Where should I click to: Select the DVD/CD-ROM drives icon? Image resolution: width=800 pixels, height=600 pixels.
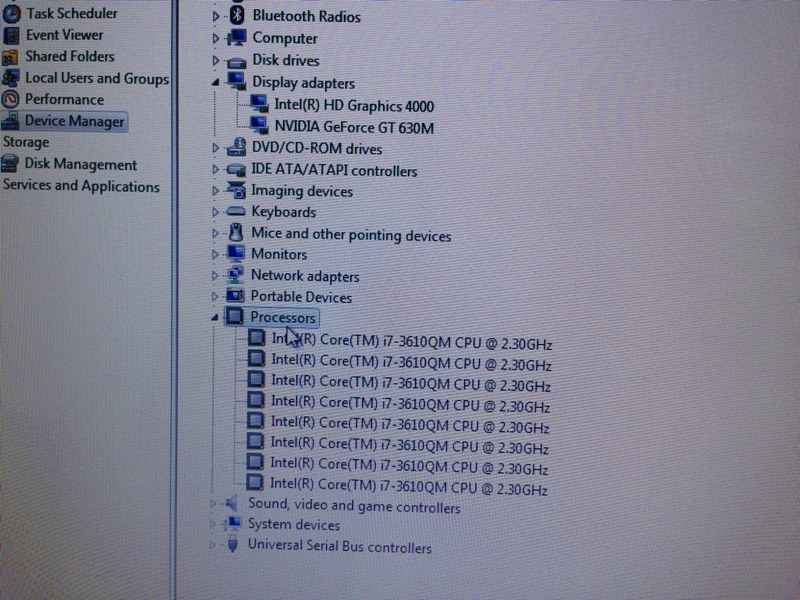(x=236, y=148)
